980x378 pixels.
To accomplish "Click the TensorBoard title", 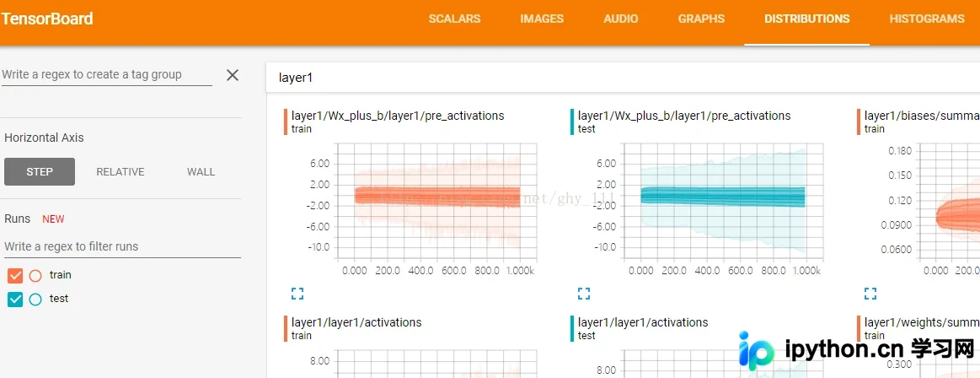I will 47,19.
